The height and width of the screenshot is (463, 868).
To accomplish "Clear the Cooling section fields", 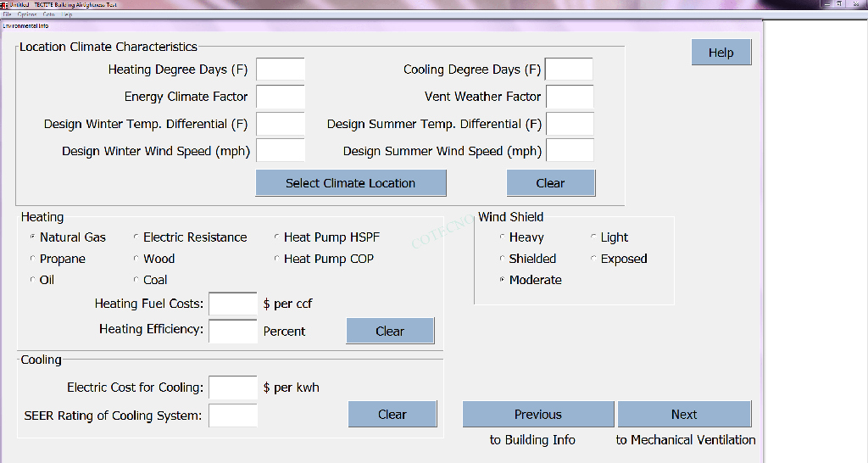I will coord(392,415).
